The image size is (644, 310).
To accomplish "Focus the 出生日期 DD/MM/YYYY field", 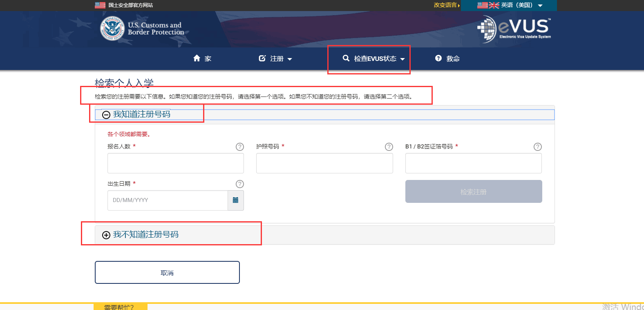I will point(168,200).
